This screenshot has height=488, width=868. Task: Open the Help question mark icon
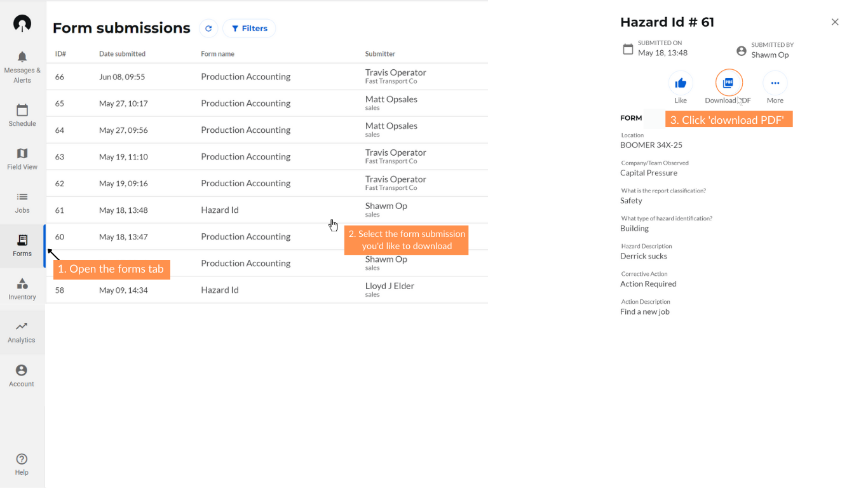coord(22,459)
